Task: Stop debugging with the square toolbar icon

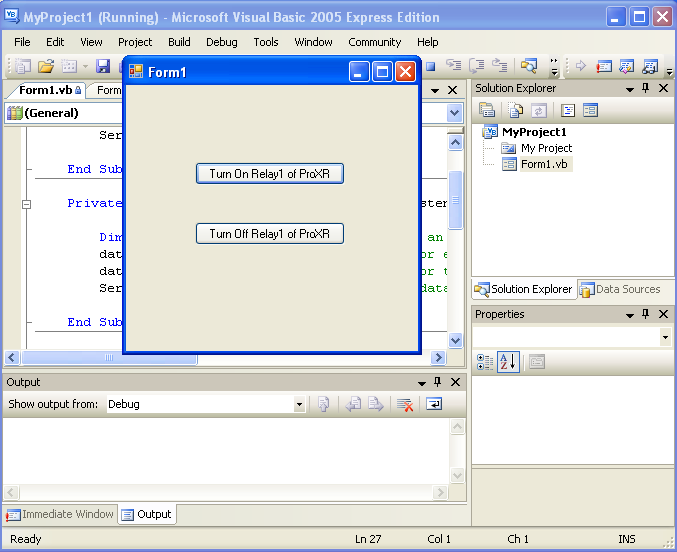Action: click(430, 66)
